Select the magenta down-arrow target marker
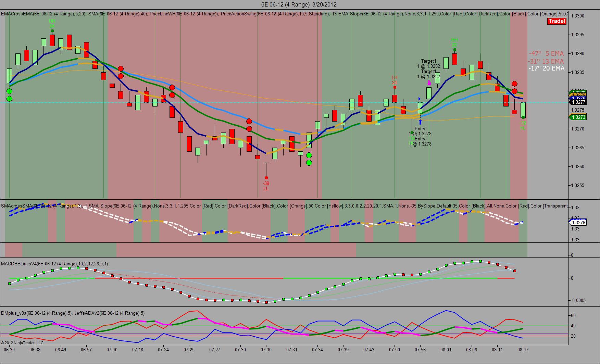 (429, 83)
